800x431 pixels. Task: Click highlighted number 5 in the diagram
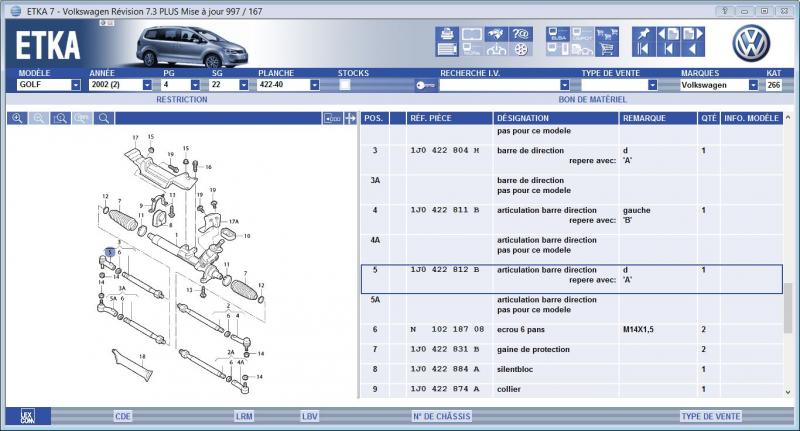(x=109, y=252)
